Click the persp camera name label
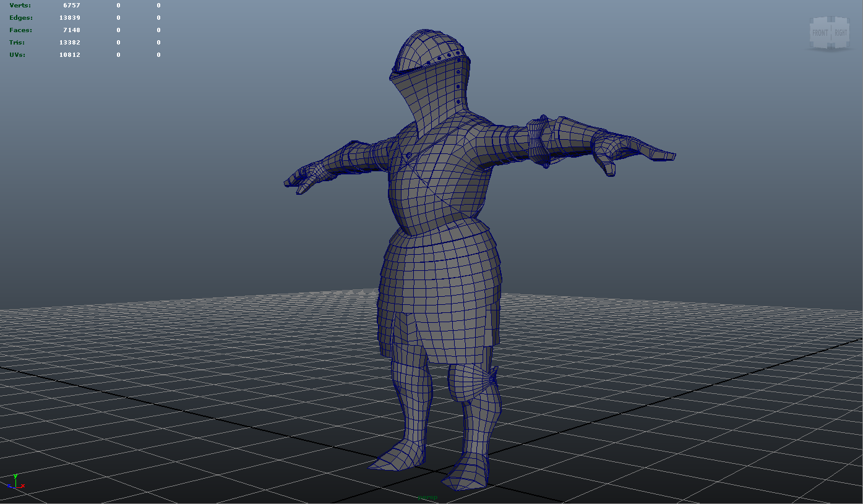 coord(427,497)
